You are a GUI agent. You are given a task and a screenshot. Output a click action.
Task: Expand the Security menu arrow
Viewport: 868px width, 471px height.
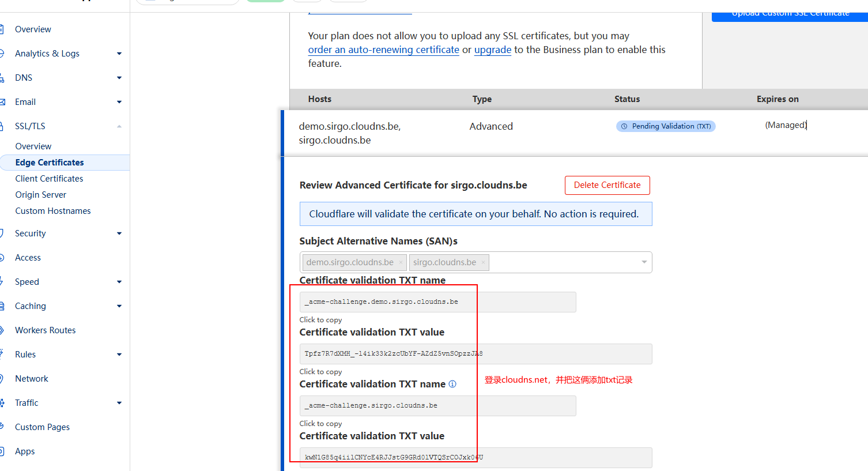pyautogui.click(x=119, y=233)
